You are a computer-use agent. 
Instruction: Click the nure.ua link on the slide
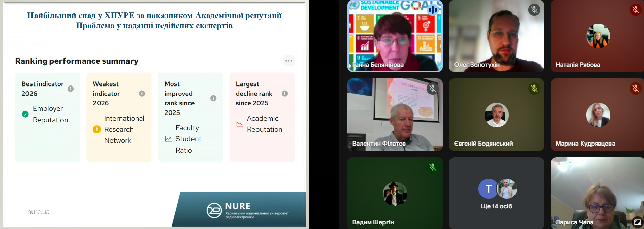click(39, 211)
